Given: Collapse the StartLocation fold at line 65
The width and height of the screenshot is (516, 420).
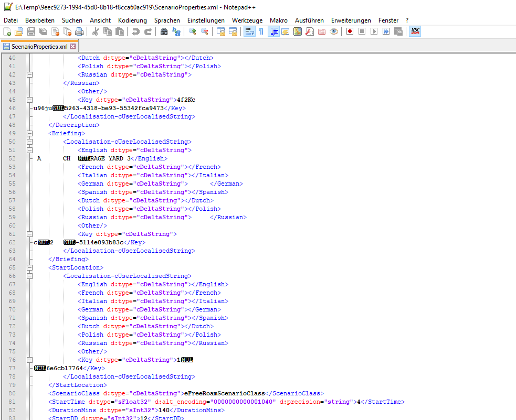Looking at the screenshot, I should (x=30, y=267).
